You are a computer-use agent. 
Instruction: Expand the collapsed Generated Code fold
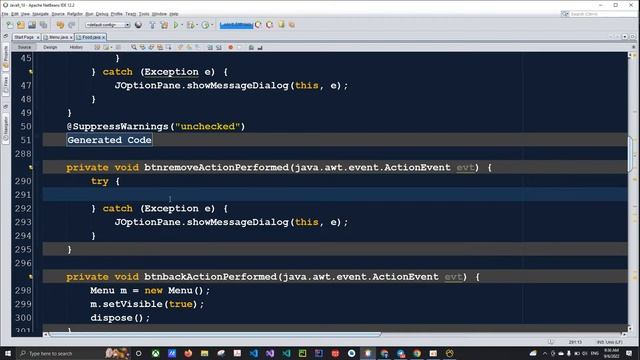109,140
